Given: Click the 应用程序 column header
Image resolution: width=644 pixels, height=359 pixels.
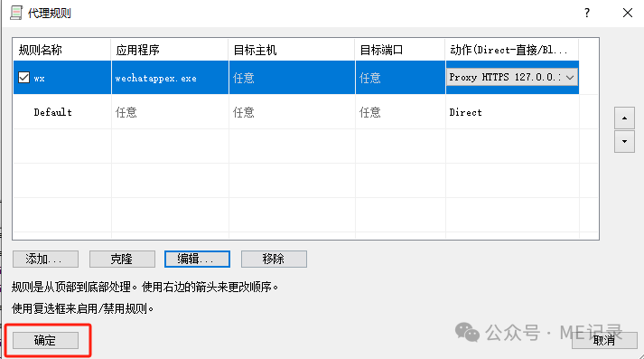Looking at the screenshot, I should 170,50.
